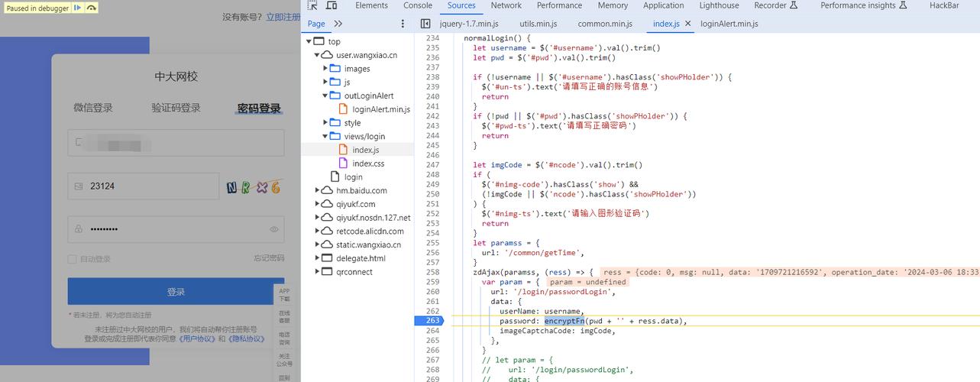The height and width of the screenshot is (382, 980).
Task: Open the 《隐私协议》 privacy agreement link
Action: click(246, 338)
